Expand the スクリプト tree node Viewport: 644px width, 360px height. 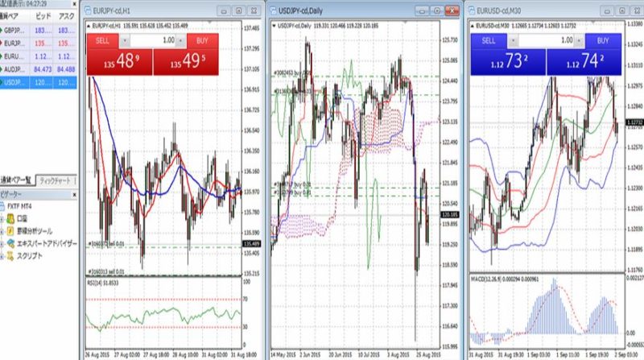pyautogui.click(x=2, y=256)
